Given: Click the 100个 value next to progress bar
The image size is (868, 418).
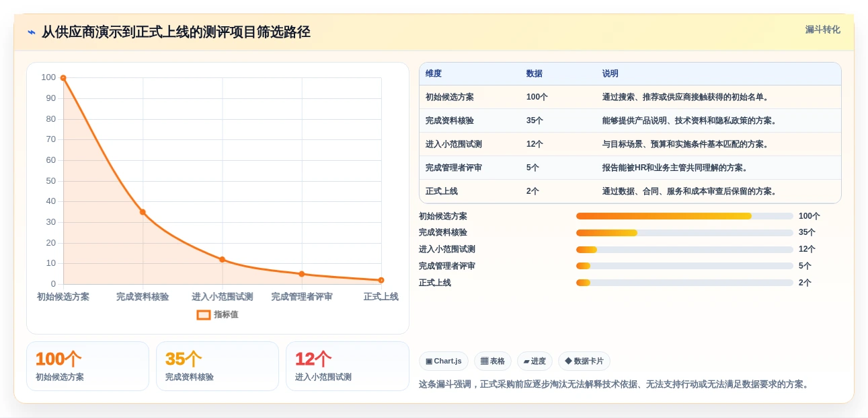Looking at the screenshot, I should 810,216.
